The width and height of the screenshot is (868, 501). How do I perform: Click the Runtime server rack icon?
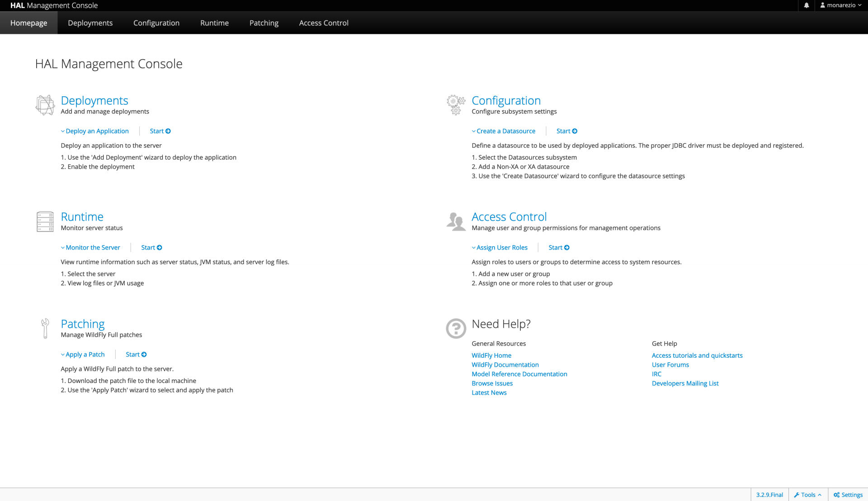coord(45,222)
